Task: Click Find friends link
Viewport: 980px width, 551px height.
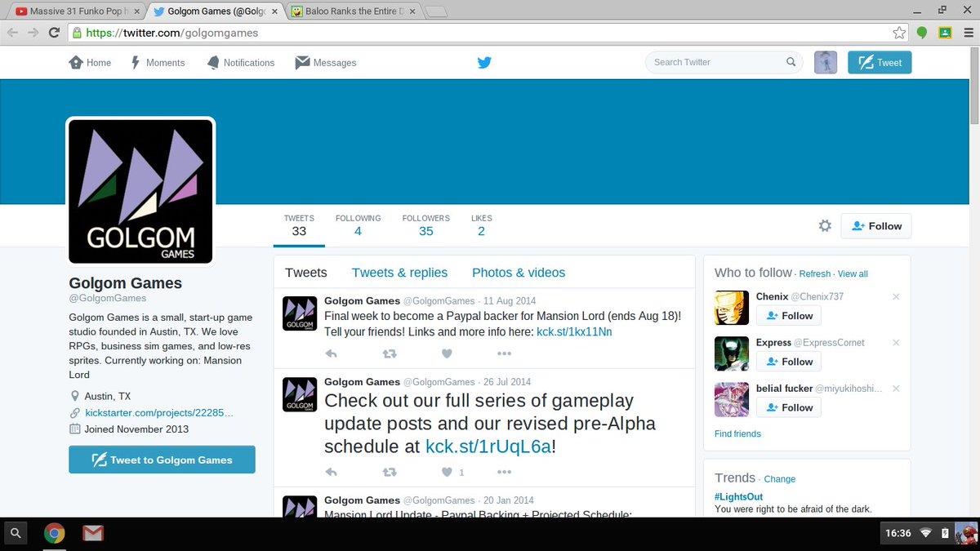Action: (737, 433)
